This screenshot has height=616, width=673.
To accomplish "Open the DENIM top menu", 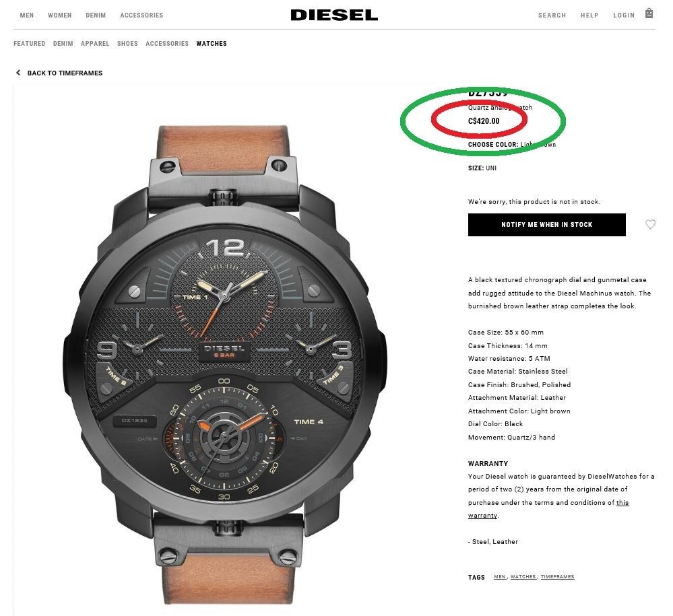I will pyautogui.click(x=96, y=15).
